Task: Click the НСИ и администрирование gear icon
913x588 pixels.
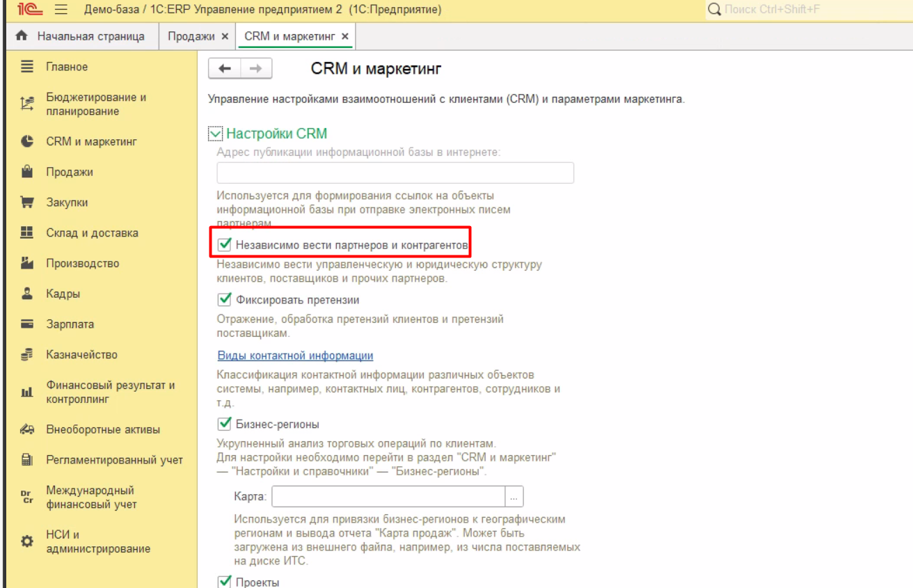Action: tap(27, 541)
